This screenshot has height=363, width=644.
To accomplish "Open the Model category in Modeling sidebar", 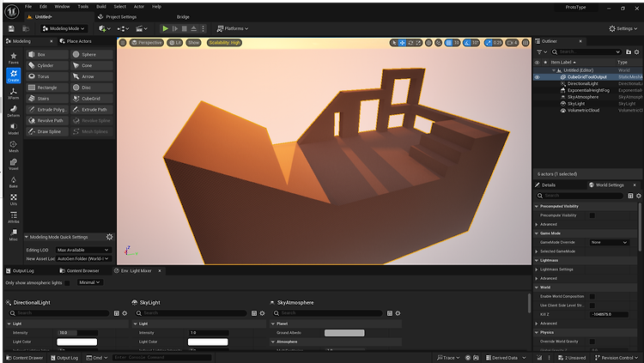I will [x=14, y=129].
